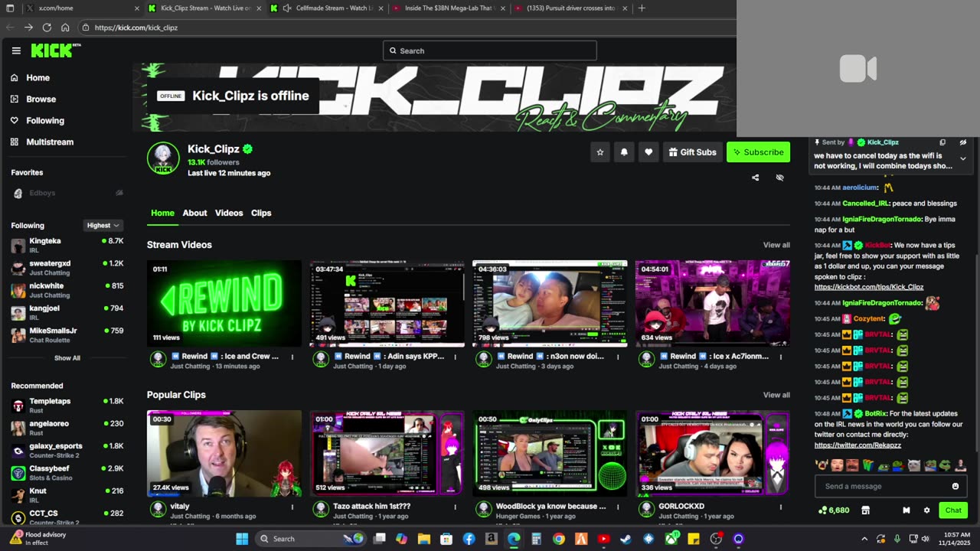Click the green Subscribe button

[x=758, y=152]
